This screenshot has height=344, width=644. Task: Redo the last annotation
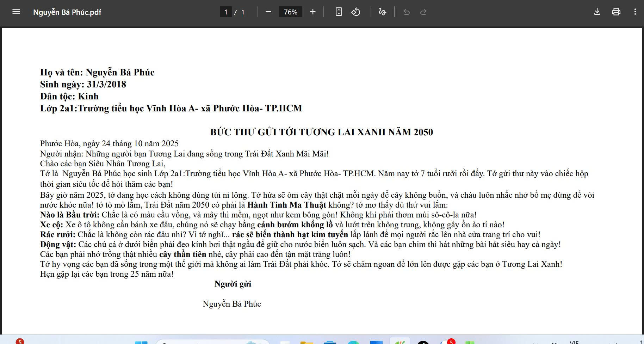coord(423,12)
